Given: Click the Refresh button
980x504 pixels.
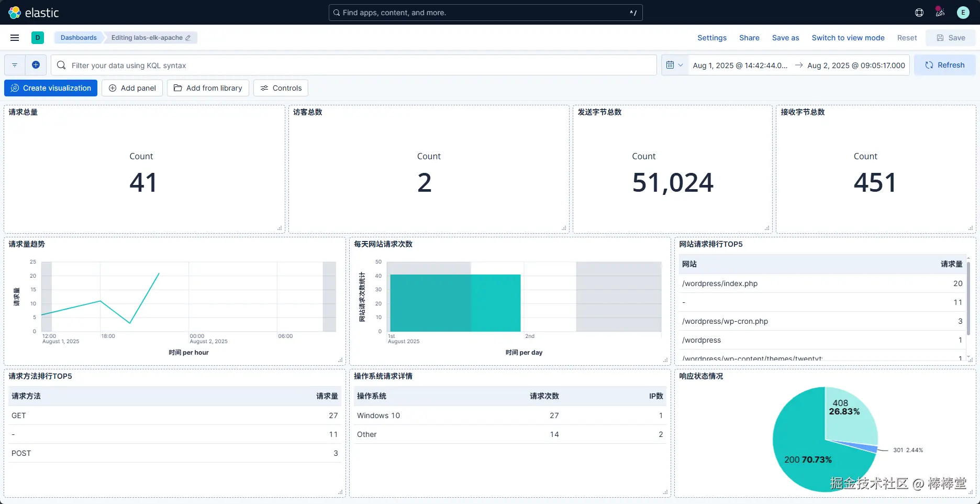Looking at the screenshot, I should point(944,65).
